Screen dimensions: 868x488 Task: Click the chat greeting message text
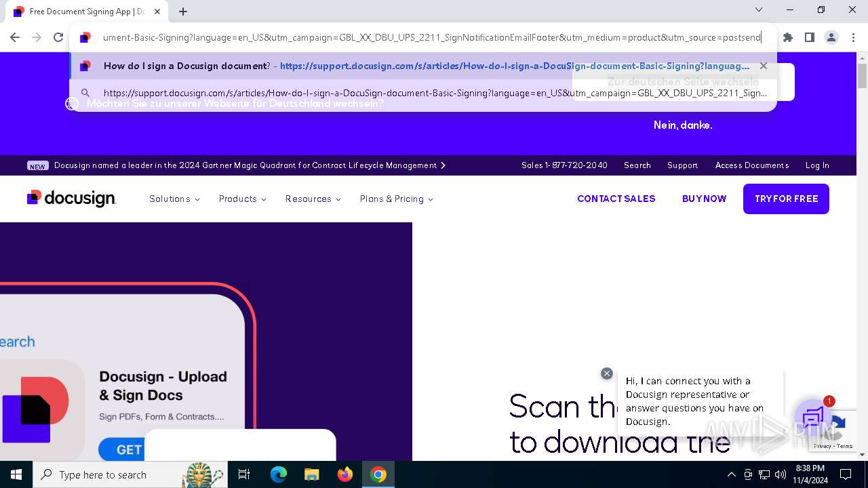click(694, 401)
